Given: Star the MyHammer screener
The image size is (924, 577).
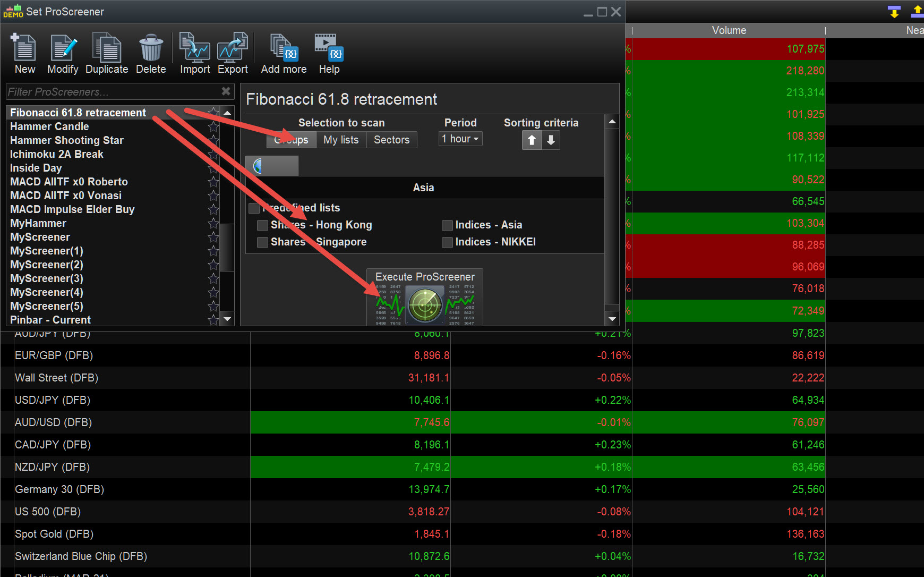Looking at the screenshot, I should 213,223.
